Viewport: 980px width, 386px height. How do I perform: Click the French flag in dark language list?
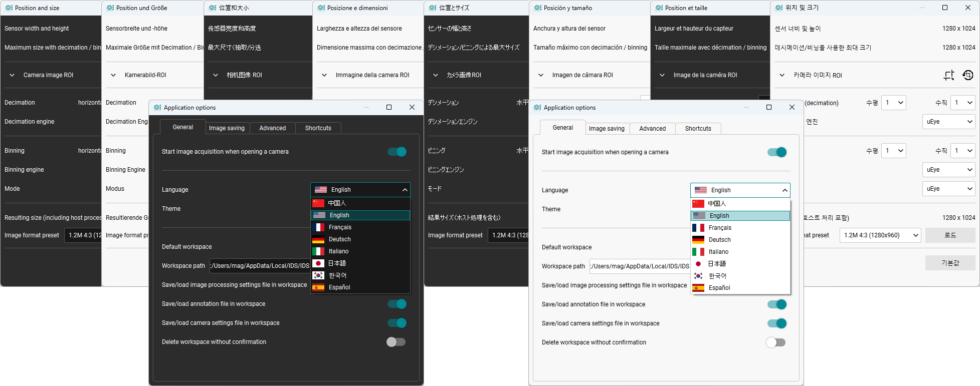(318, 227)
